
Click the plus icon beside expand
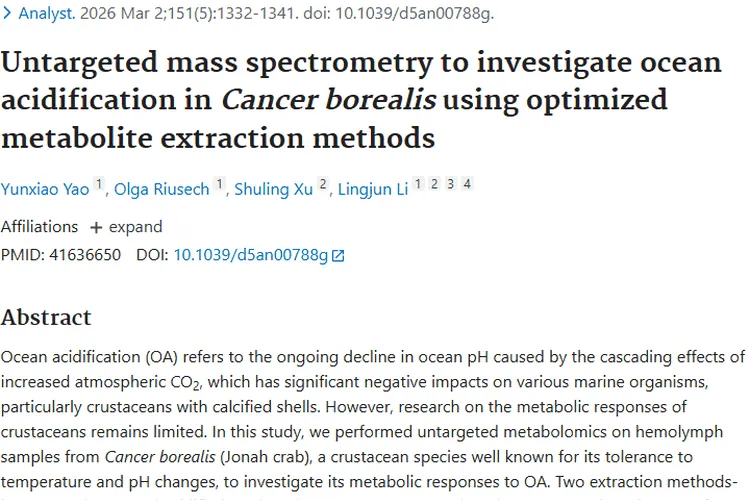pos(96,227)
